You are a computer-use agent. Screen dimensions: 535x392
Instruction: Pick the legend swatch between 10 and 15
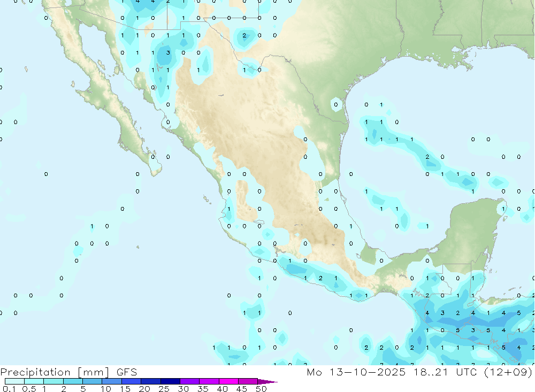click(x=112, y=381)
